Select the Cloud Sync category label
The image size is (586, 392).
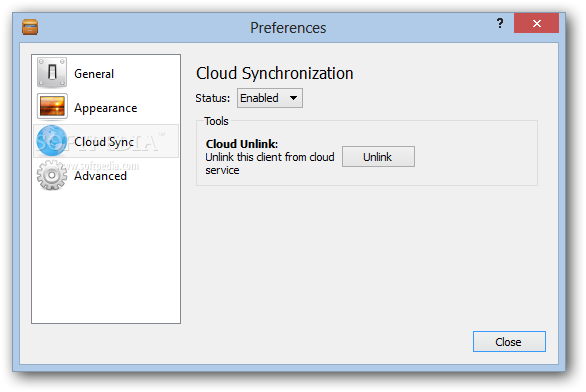(x=104, y=142)
